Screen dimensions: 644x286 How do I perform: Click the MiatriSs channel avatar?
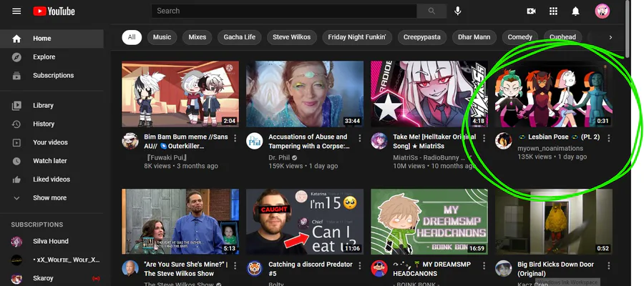coord(379,141)
